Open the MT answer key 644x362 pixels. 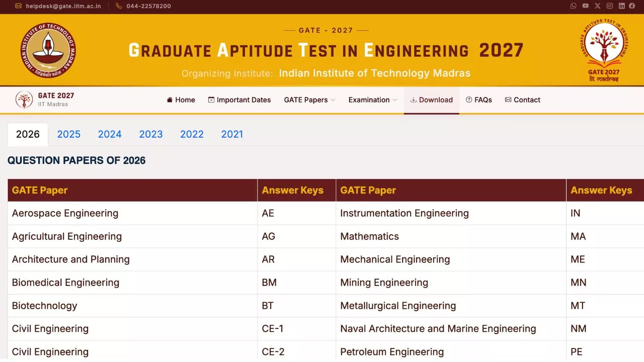(x=578, y=306)
